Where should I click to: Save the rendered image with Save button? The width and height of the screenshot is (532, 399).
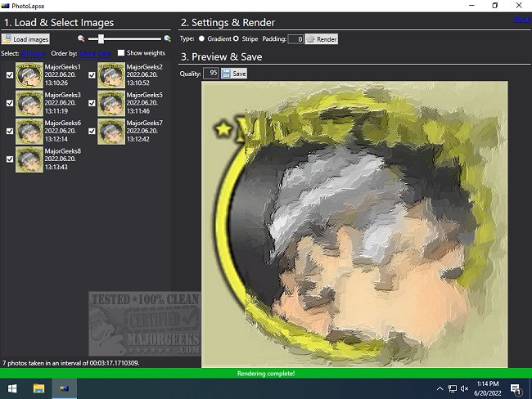pos(234,74)
